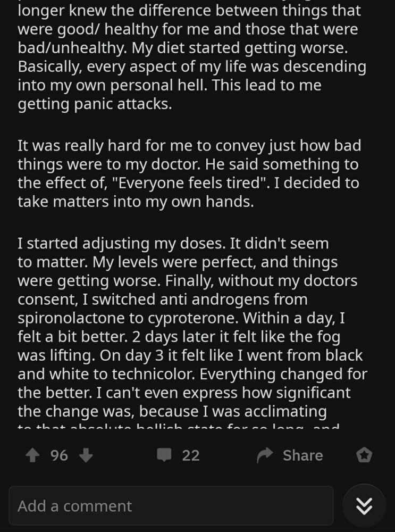Tap the comment count 22
Viewport: 395px width, 532px height.
point(191,455)
